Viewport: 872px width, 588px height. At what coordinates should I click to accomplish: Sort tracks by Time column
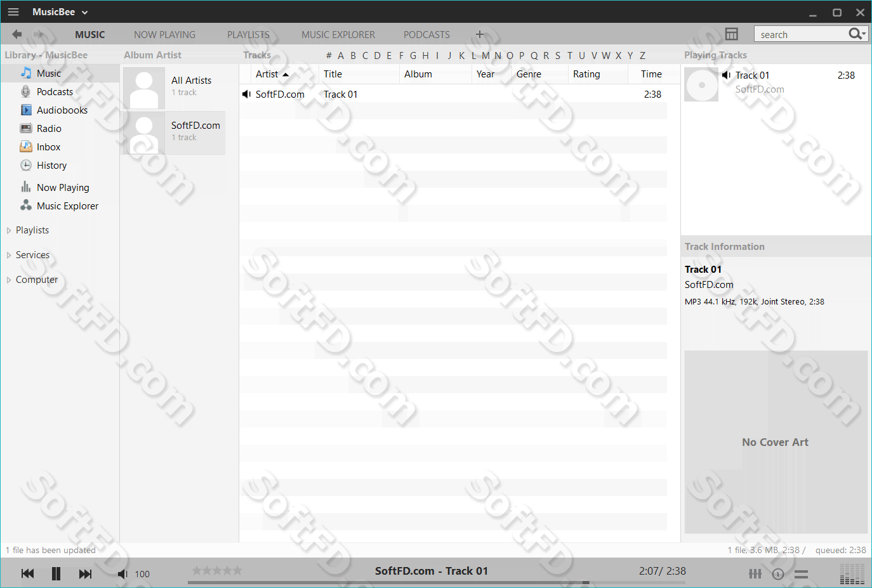[x=651, y=74]
